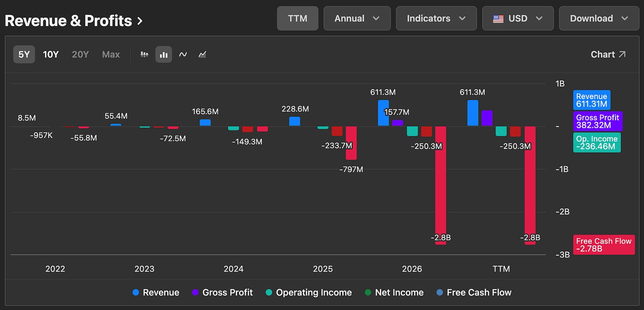This screenshot has width=644, height=310.
Task: Click the 1B y-axis label
Action: (560, 84)
